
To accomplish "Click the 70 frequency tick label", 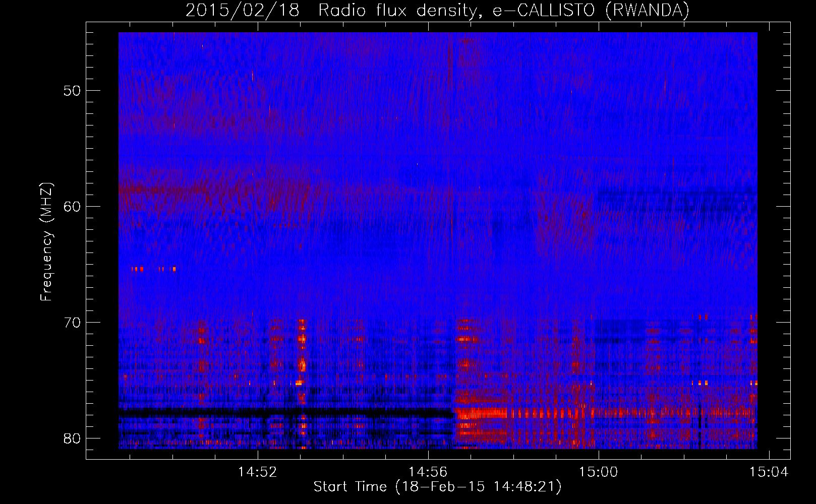I will point(72,323).
